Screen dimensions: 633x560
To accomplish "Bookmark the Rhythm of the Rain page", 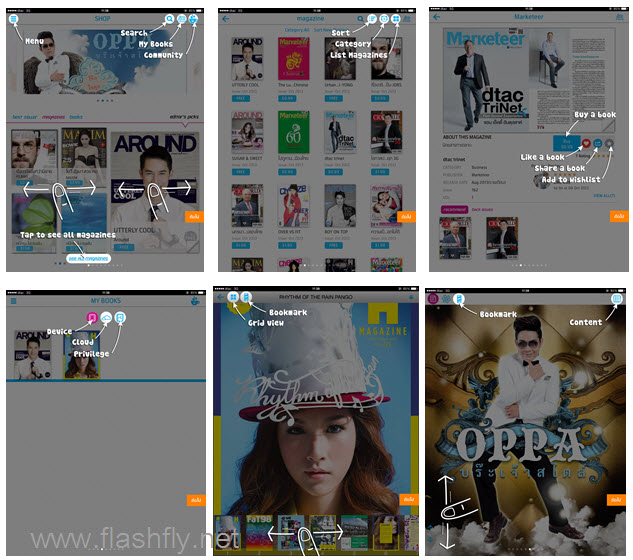I will (x=246, y=298).
